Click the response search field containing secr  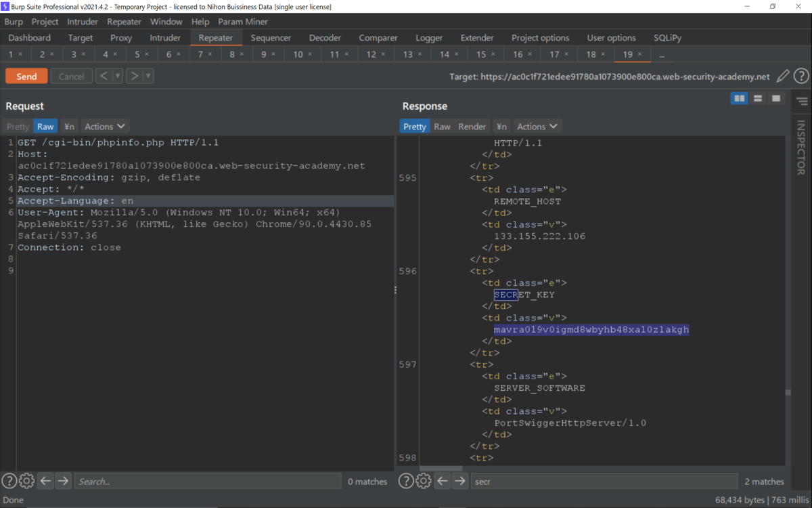coord(604,481)
